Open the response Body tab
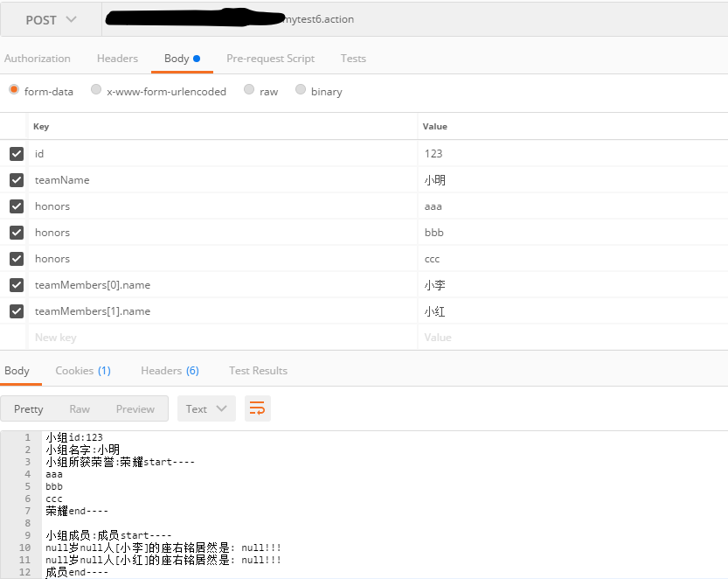 [17, 371]
